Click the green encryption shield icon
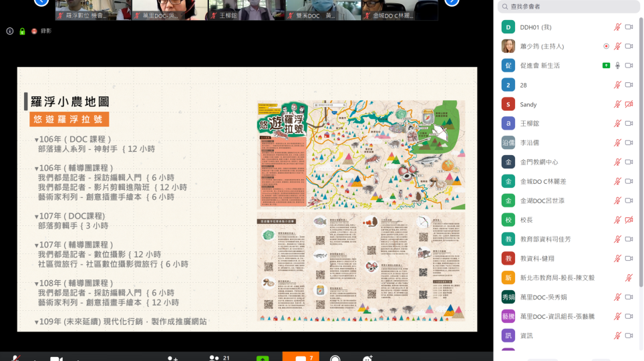Viewport: 644px width, 361px height. pos(22,31)
